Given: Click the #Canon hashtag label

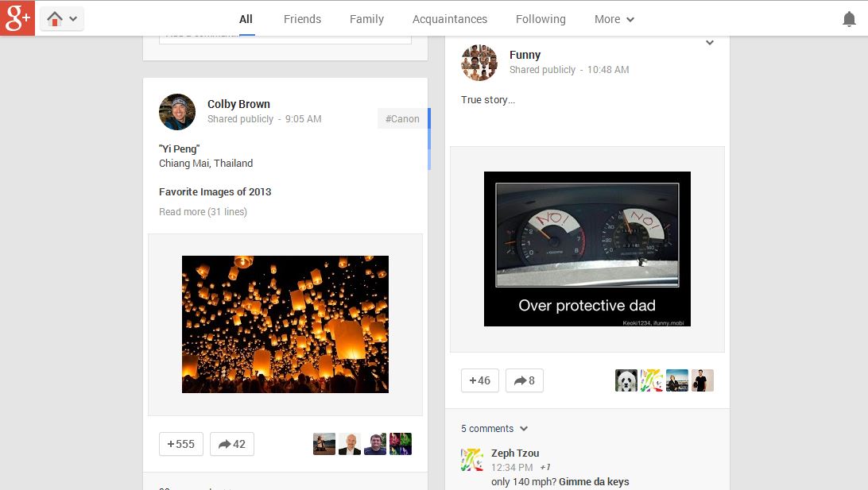Looking at the screenshot, I should [402, 118].
